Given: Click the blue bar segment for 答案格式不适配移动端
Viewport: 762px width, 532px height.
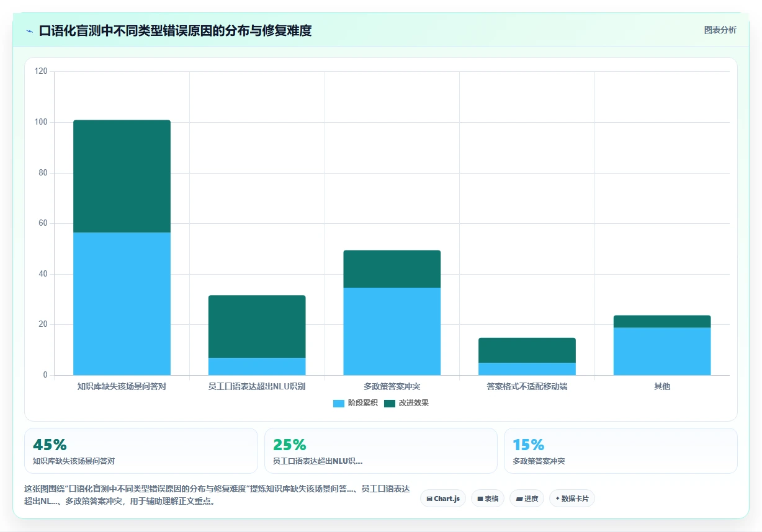Looking at the screenshot, I should click(x=527, y=369).
